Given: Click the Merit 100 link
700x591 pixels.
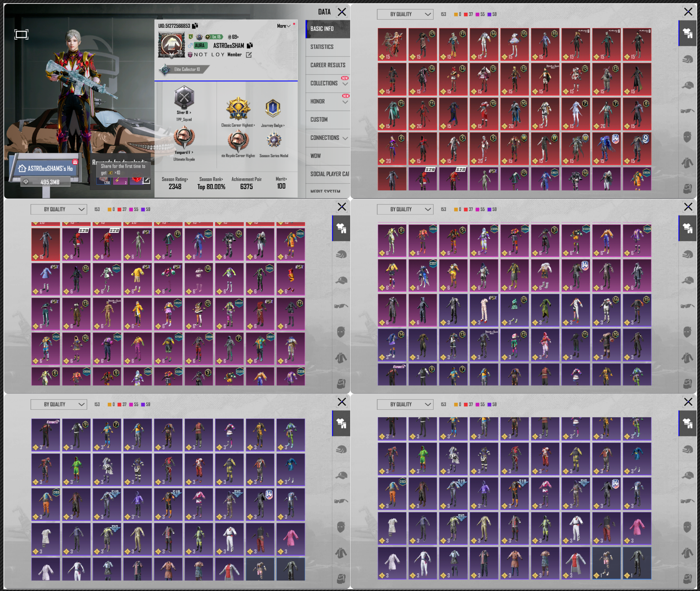Looking at the screenshot, I should (x=281, y=183).
